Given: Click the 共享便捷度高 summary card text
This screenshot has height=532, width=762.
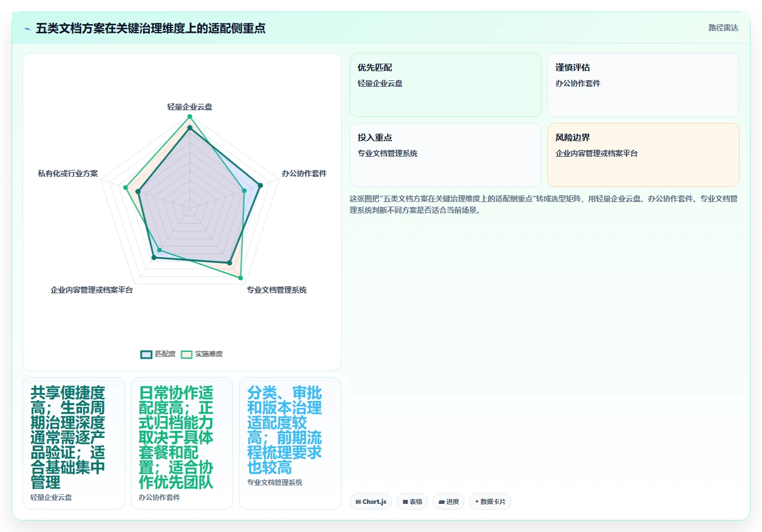Looking at the screenshot, I should click(x=68, y=437).
